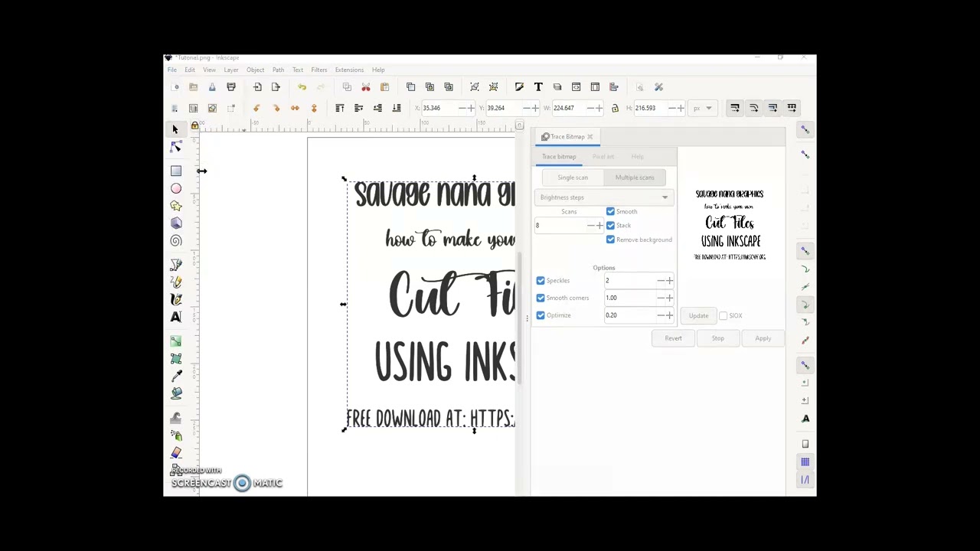The width and height of the screenshot is (980, 551).
Task: Open the Extensions menu
Action: 349,70
